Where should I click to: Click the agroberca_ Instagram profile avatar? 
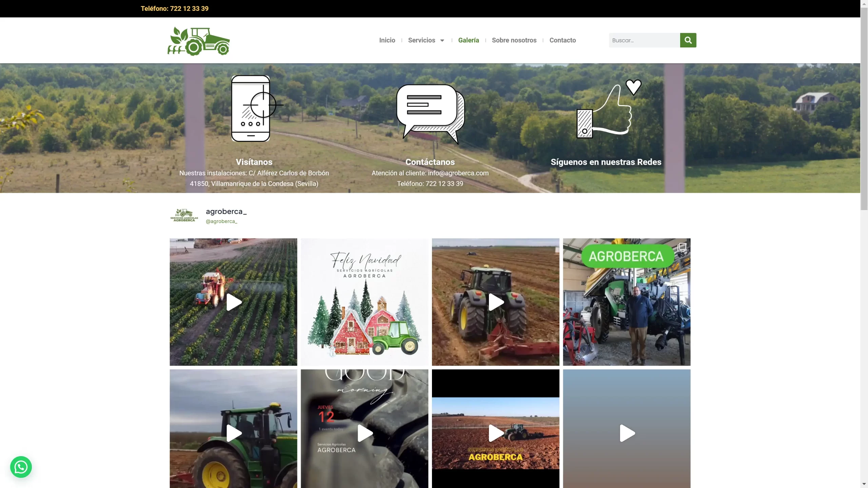(x=184, y=216)
